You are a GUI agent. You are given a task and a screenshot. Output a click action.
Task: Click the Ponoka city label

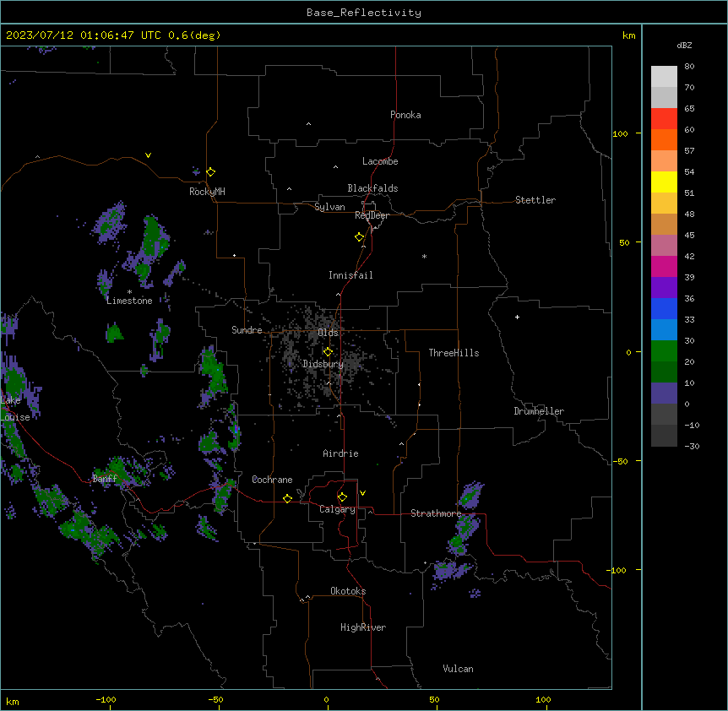[405, 115]
